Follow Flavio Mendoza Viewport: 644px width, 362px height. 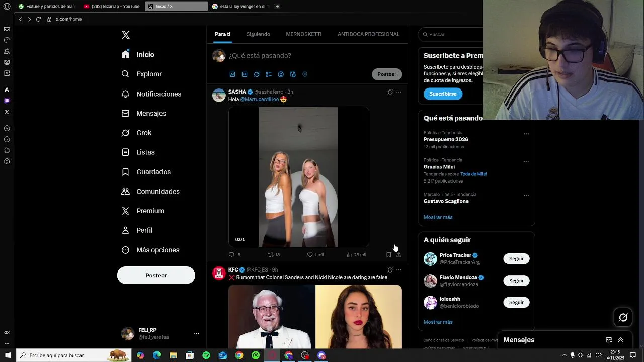coord(516,281)
